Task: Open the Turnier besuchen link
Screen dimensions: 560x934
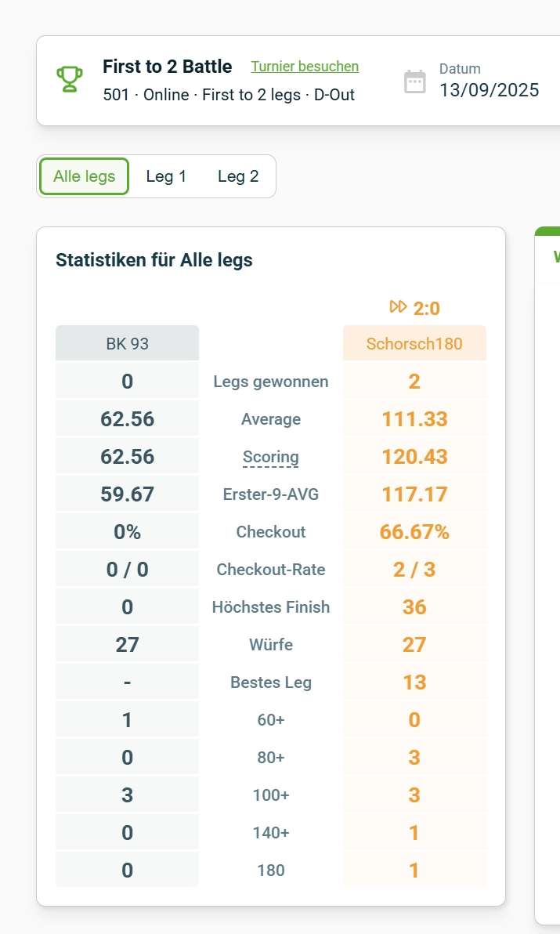Action: pyautogui.click(x=305, y=67)
